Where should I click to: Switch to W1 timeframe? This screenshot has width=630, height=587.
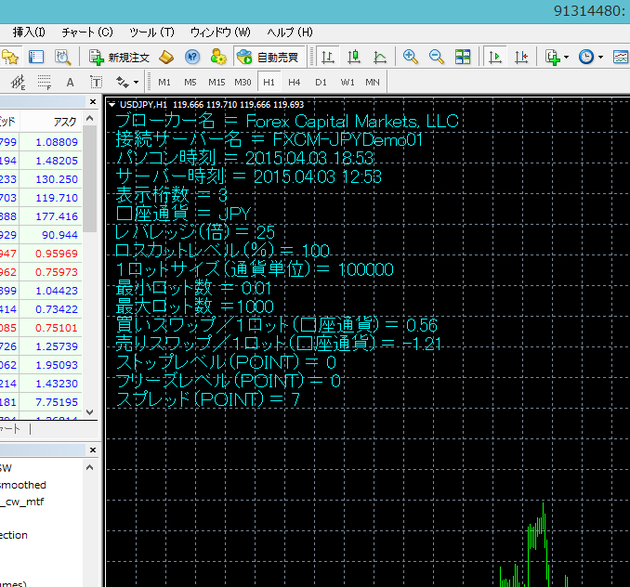(347, 82)
